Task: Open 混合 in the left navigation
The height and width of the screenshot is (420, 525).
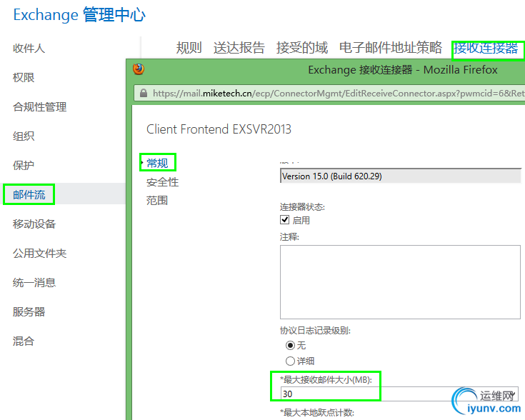Action: [x=24, y=341]
